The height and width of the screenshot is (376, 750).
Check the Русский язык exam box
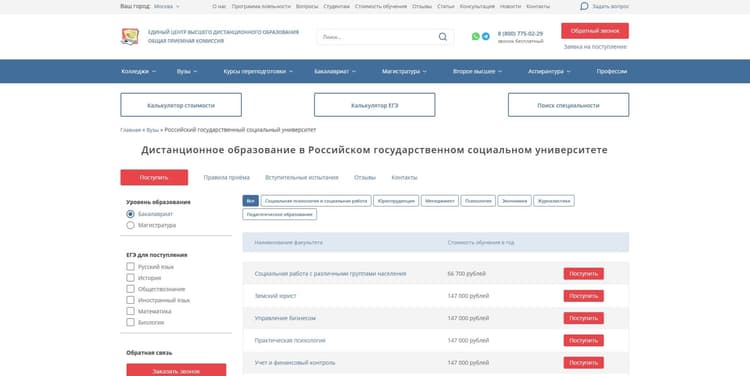pos(130,266)
